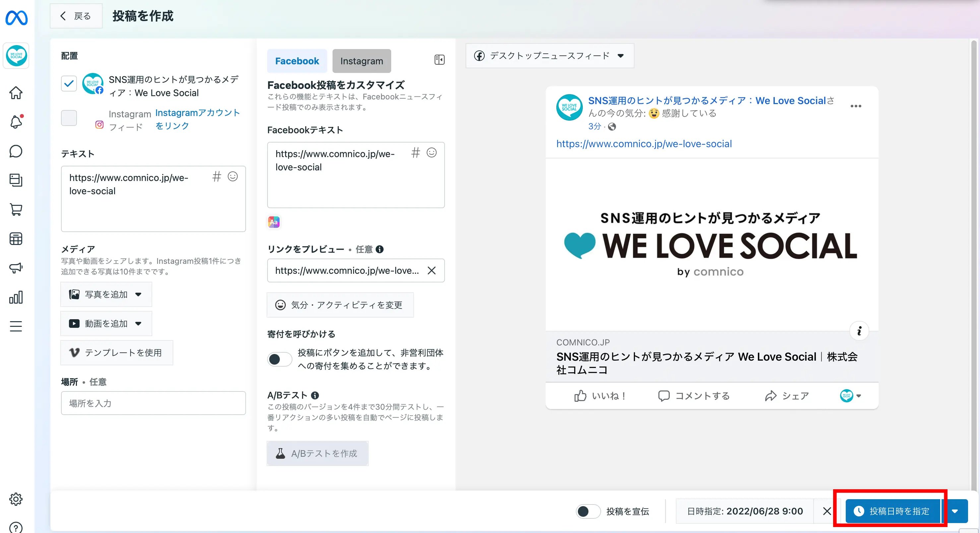Click link Instagram account link
This screenshot has width=980, height=533.
point(198,119)
